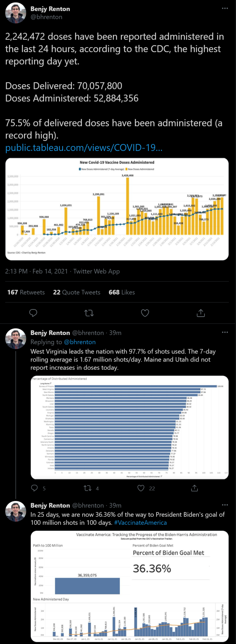Screen dimensions: 236x644
Task: Open the public.tableau.com link
Action: pyautogui.click(x=84, y=148)
